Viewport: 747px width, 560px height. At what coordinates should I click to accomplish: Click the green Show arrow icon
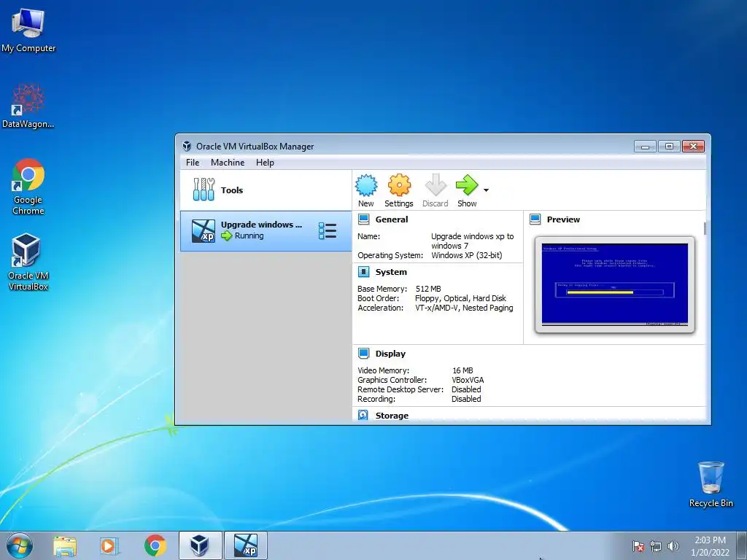click(467, 184)
